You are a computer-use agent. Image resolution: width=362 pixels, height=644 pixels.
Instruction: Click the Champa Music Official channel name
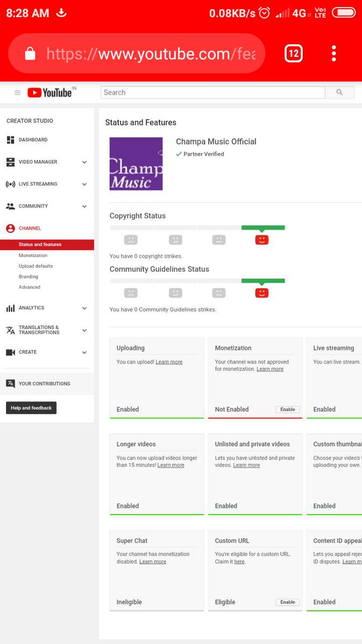point(216,142)
